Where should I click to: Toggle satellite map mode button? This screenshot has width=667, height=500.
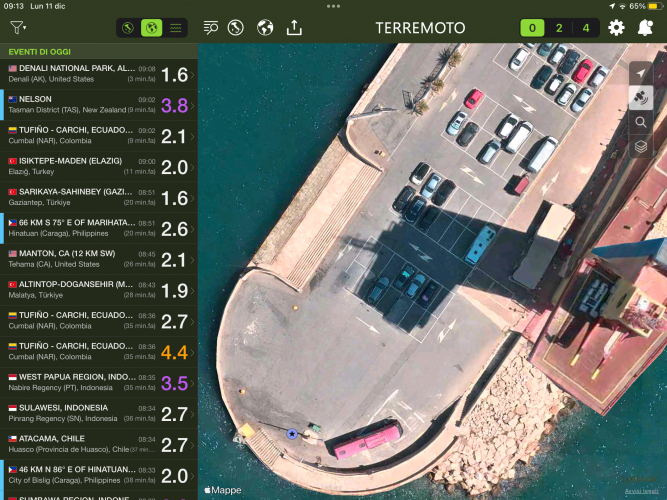641,98
